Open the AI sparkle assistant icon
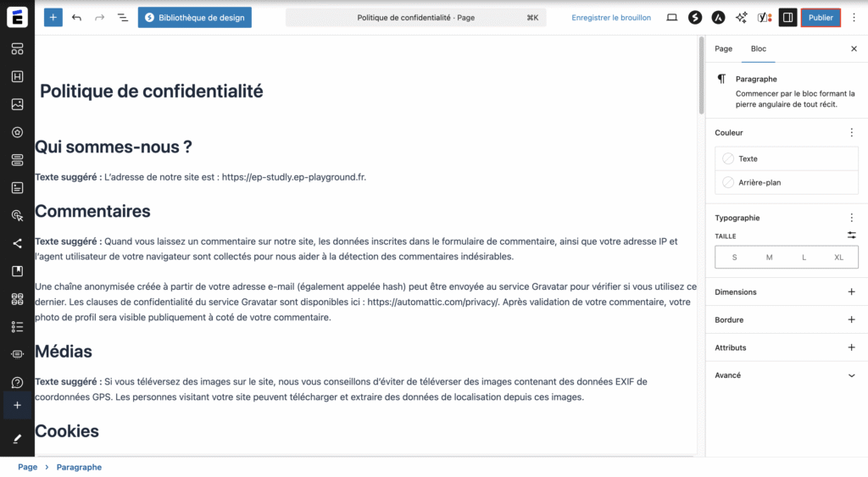Viewport: 868px width, 477px height. coord(741,17)
